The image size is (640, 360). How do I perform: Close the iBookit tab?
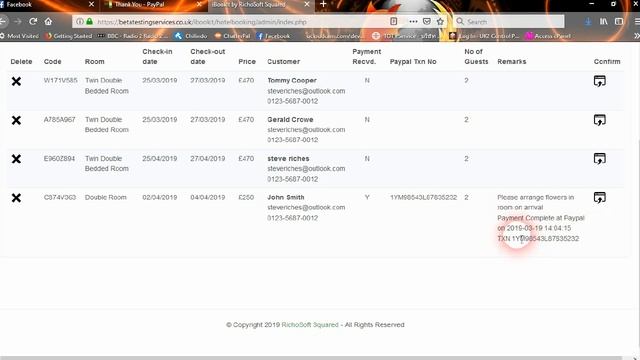coord(307,4)
